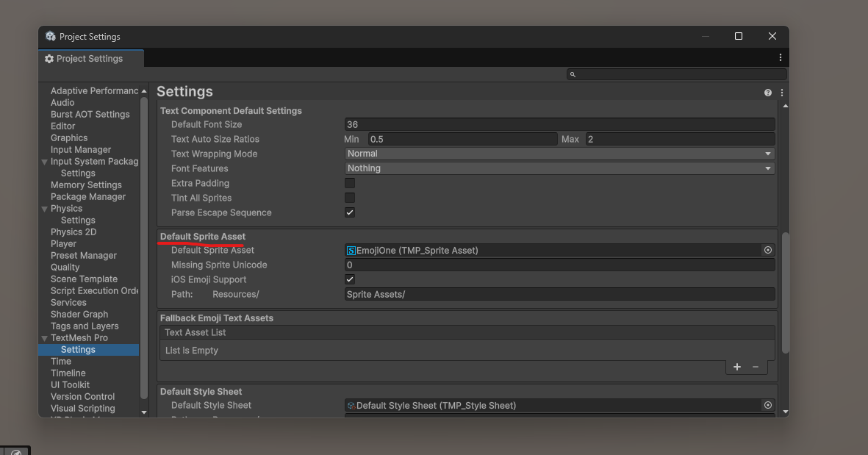Open the Audio settings category
This screenshot has height=455, width=868.
62,102
